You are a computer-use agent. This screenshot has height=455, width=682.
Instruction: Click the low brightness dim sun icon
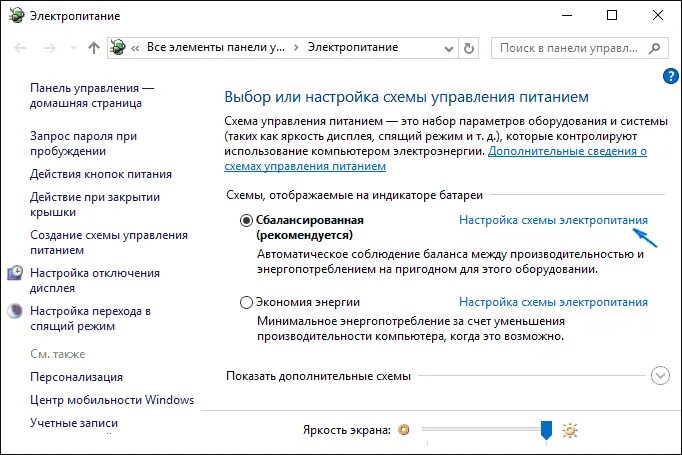pos(404,430)
